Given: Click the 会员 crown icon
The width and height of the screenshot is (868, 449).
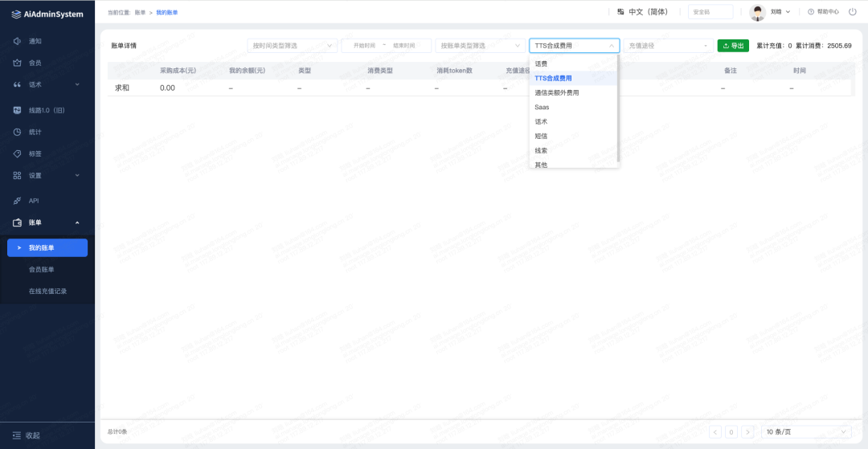Looking at the screenshot, I should click(17, 63).
